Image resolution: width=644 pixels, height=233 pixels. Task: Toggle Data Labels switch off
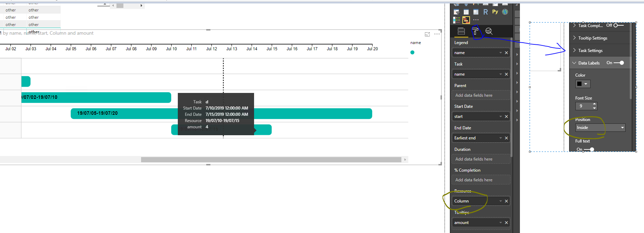pyautogui.click(x=619, y=63)
